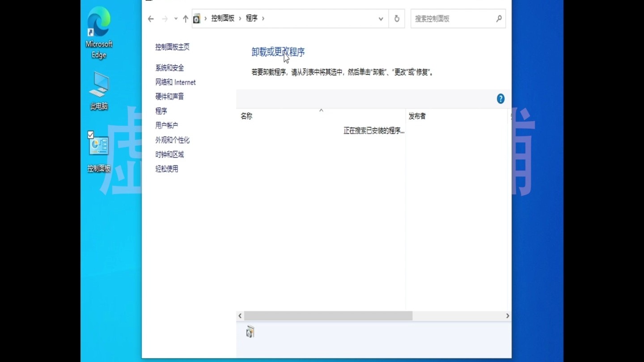Click the 程序 breadcrumb in address bar

coord(252,18)
